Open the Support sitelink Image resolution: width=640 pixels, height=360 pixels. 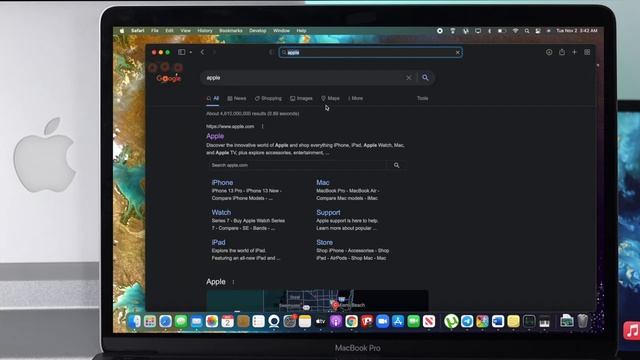tap(328, 212)
